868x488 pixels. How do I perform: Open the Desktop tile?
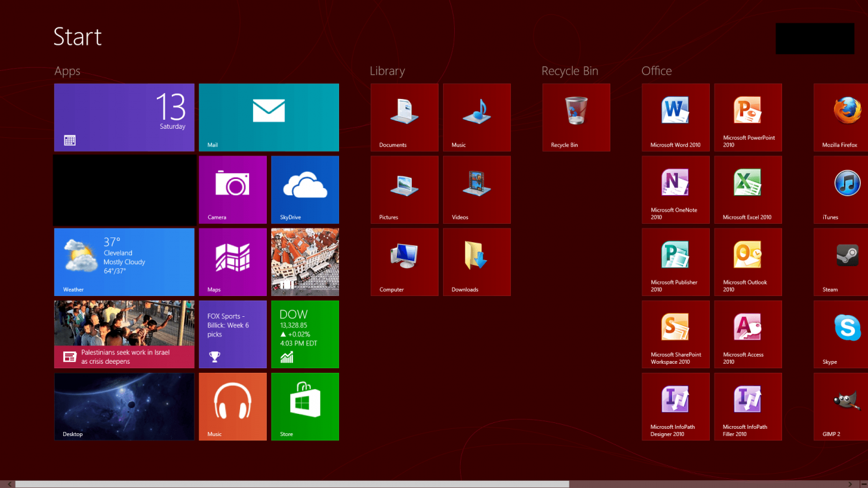click(x=124, y=407)
